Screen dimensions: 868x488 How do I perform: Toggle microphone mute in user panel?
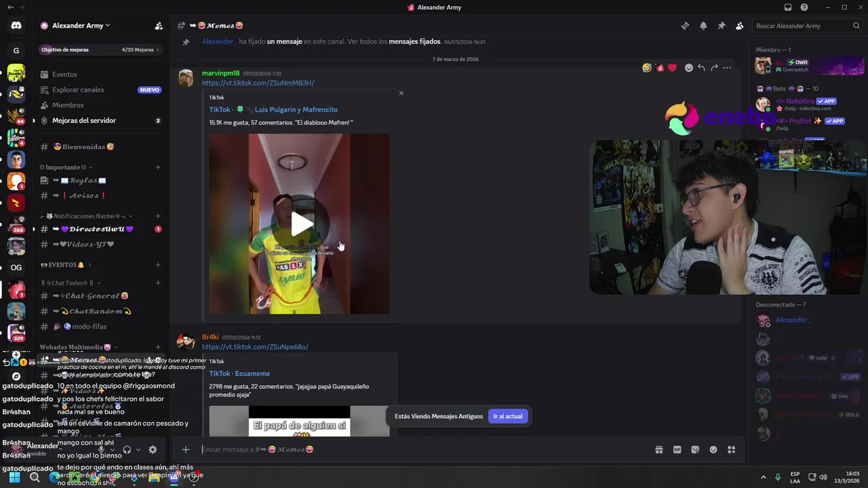coord(101,449)
